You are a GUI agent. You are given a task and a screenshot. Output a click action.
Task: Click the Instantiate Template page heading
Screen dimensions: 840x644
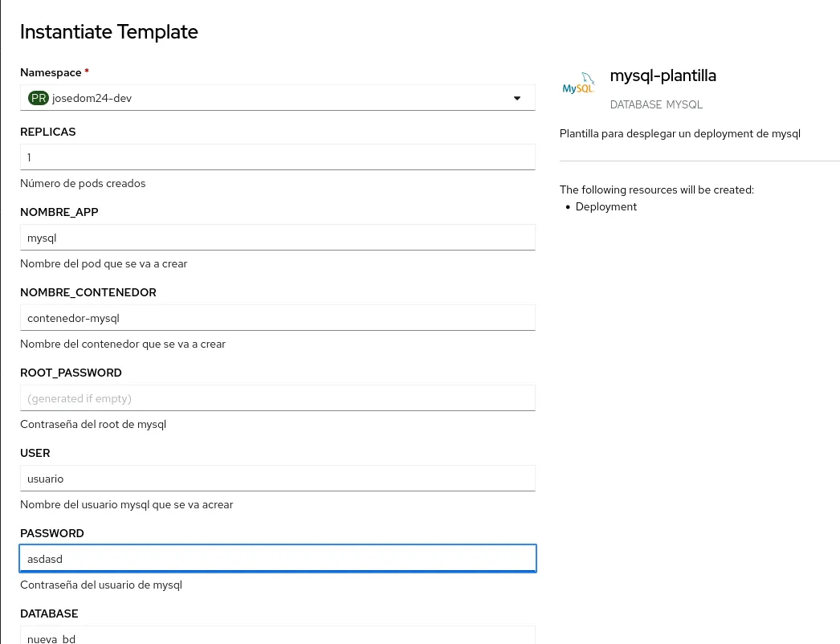coord(108,31)
